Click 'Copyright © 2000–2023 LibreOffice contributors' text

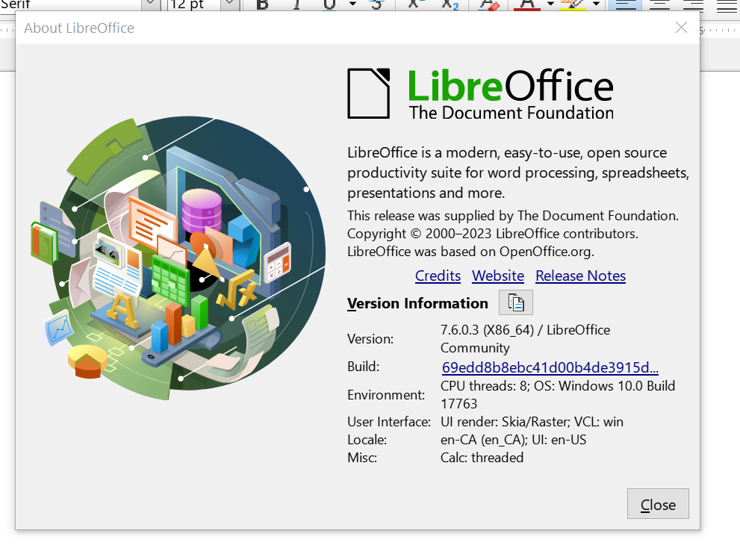click(x=493, y=234)
